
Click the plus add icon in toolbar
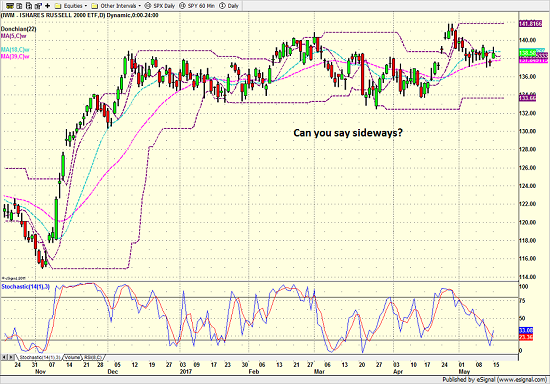pos(47,6)
